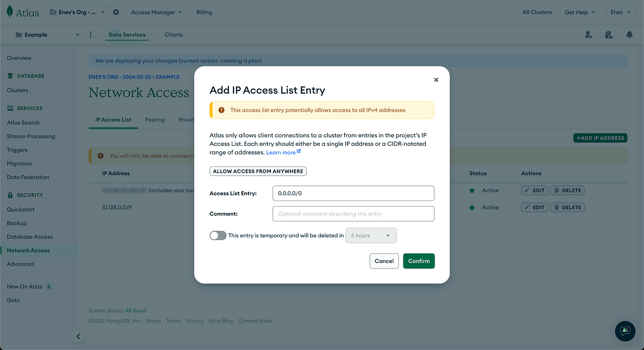Open the Example project dropdown

(x=47, y=34)
